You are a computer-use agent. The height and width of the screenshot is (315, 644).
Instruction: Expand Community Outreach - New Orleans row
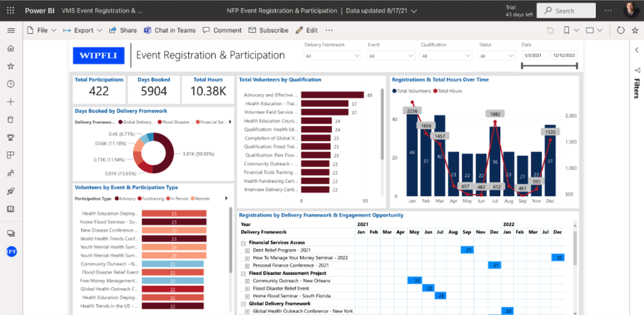point(247,281)
